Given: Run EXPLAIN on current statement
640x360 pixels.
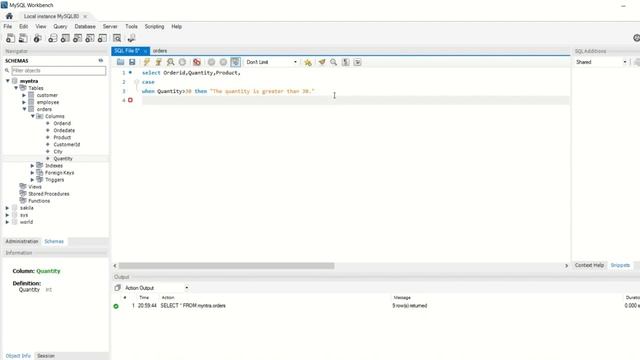Looking at the screenshot, I should 170,62.
